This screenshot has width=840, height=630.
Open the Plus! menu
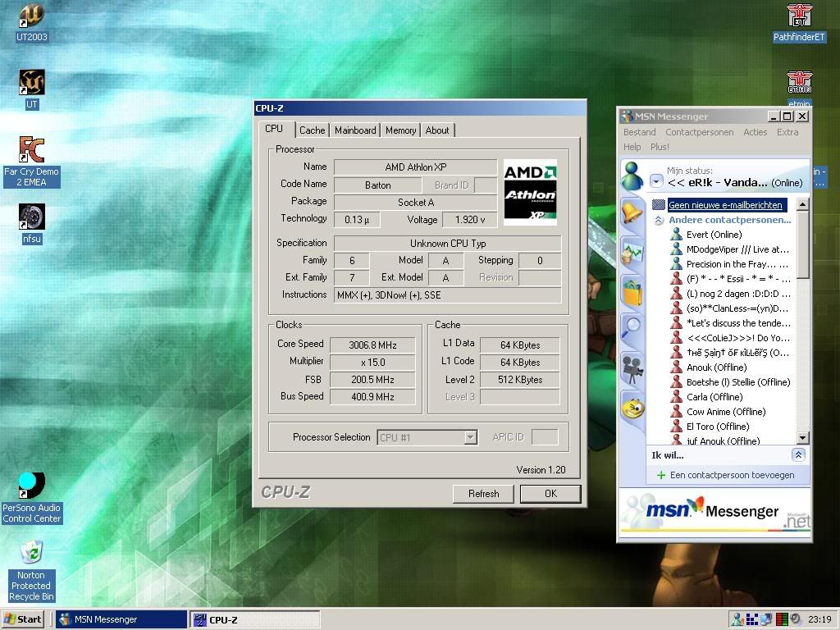coord(660,147)
